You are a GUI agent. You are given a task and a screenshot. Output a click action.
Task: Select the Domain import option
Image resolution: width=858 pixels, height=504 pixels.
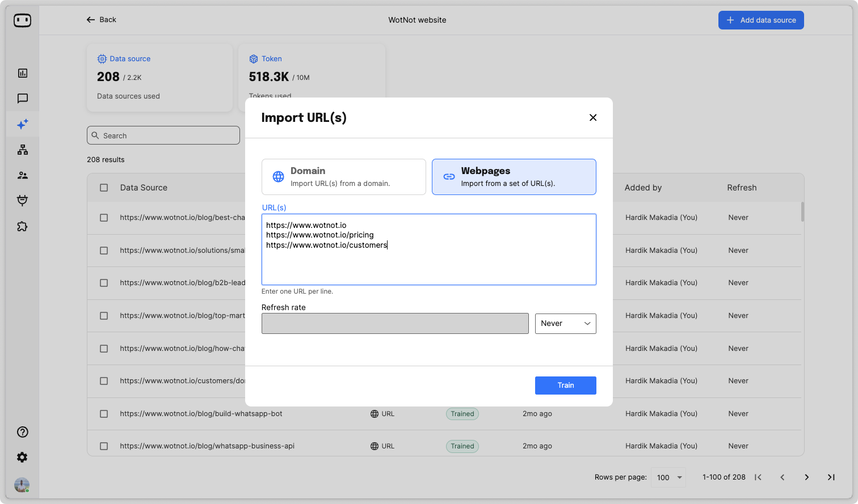(343, 177)
